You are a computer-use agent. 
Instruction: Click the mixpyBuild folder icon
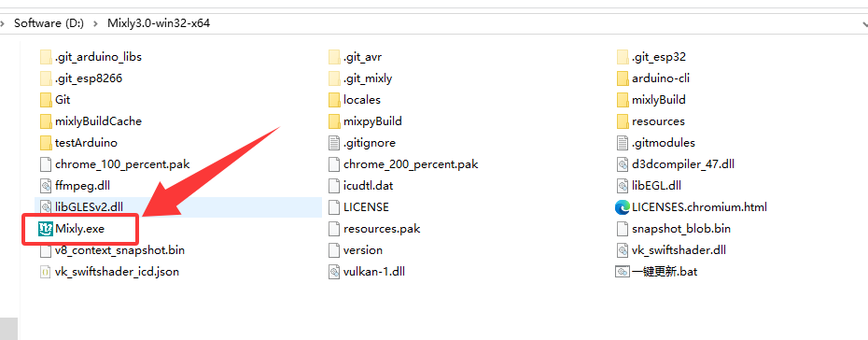coord(334,120)
